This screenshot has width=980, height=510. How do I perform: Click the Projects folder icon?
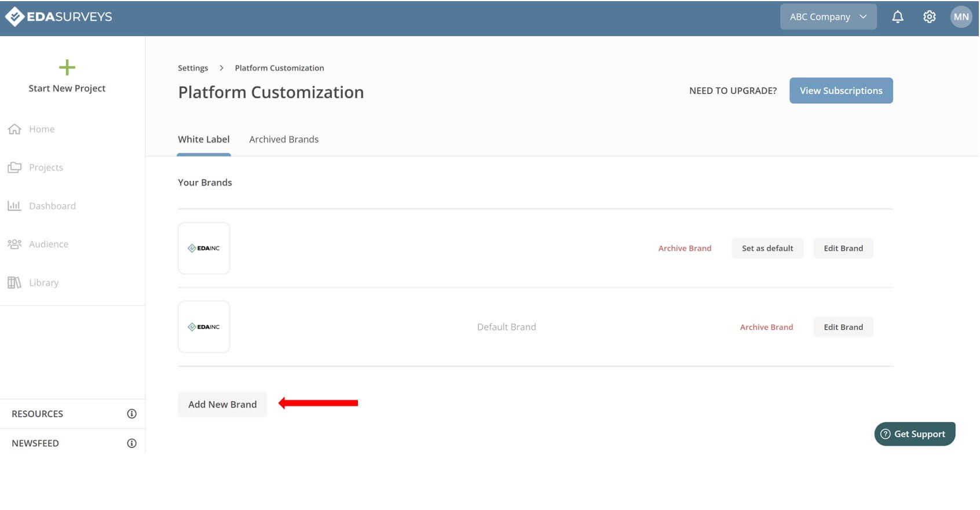[x=14, y=167]
